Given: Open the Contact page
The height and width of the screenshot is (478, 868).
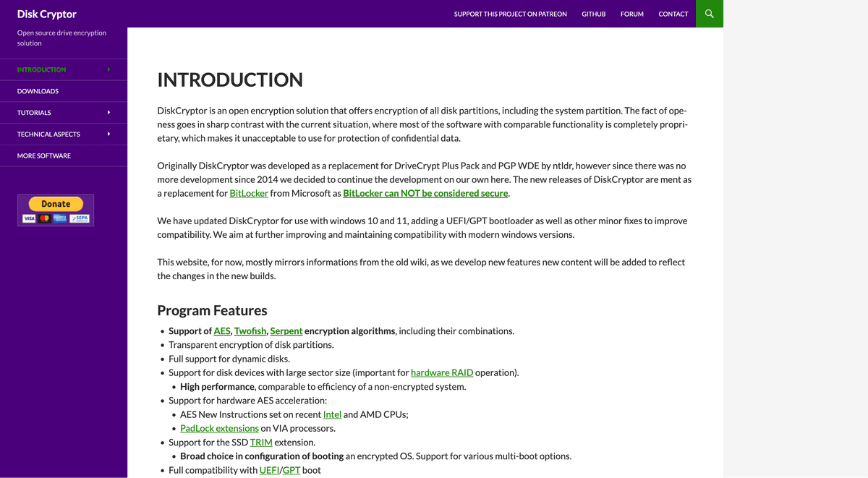Looking at the screenshot, I should point(673,14).
